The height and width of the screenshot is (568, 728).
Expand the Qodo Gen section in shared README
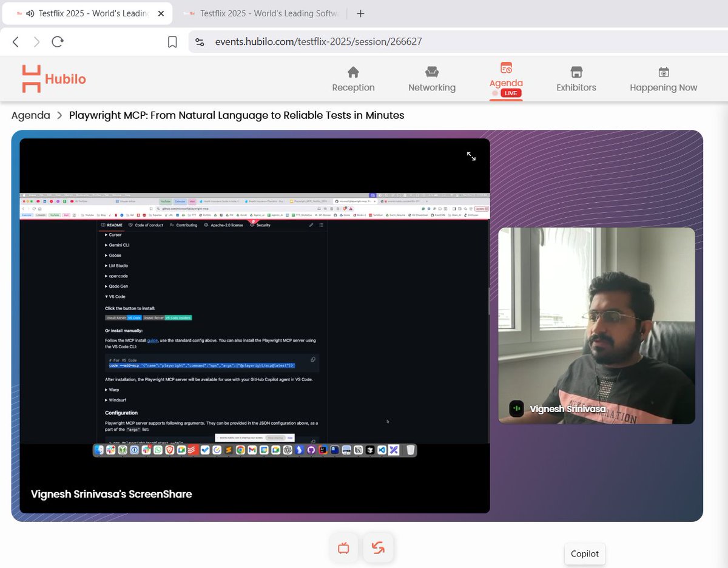[x=116, y=286]
